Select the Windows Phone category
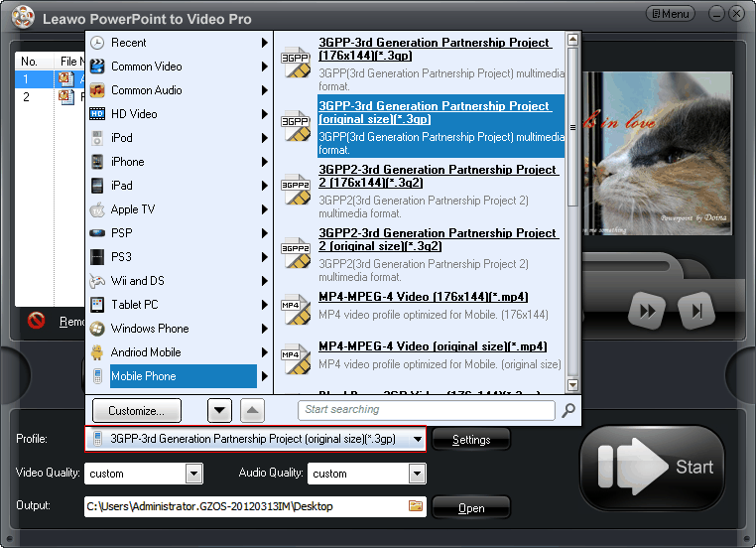This screenshot has width=756, height=548. [x=150, y=329]
